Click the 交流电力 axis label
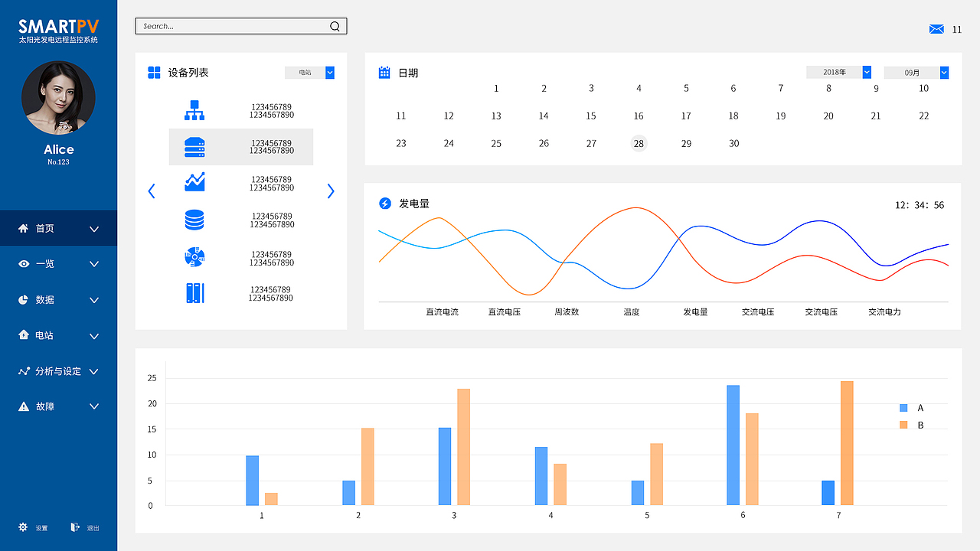This screenshot has height=551, width=980. click(884, 312)
